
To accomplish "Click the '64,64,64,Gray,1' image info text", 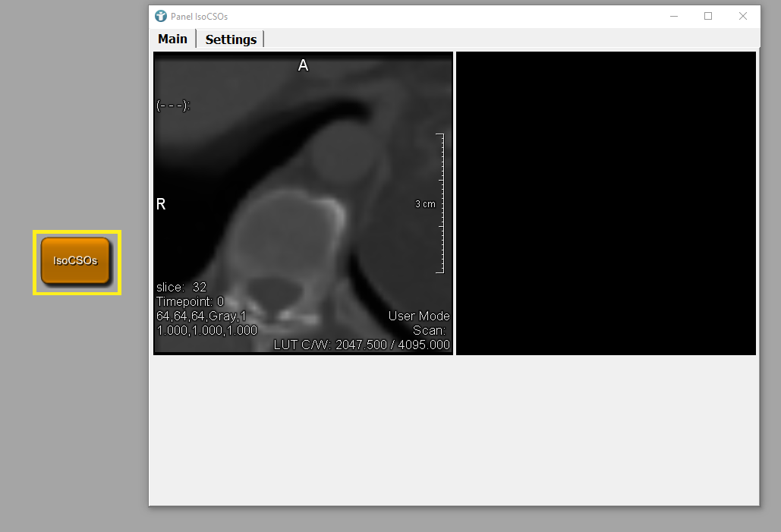I will (201, 316).
